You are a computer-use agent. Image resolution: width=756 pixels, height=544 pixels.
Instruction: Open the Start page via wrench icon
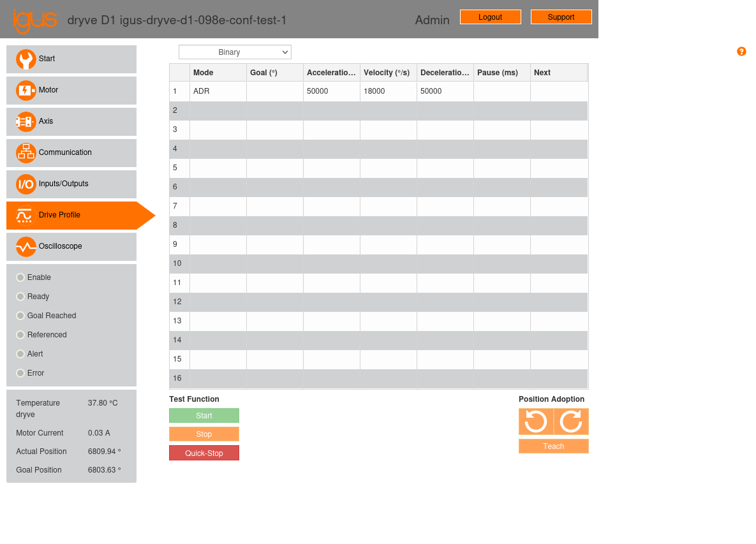coord(26,59)
